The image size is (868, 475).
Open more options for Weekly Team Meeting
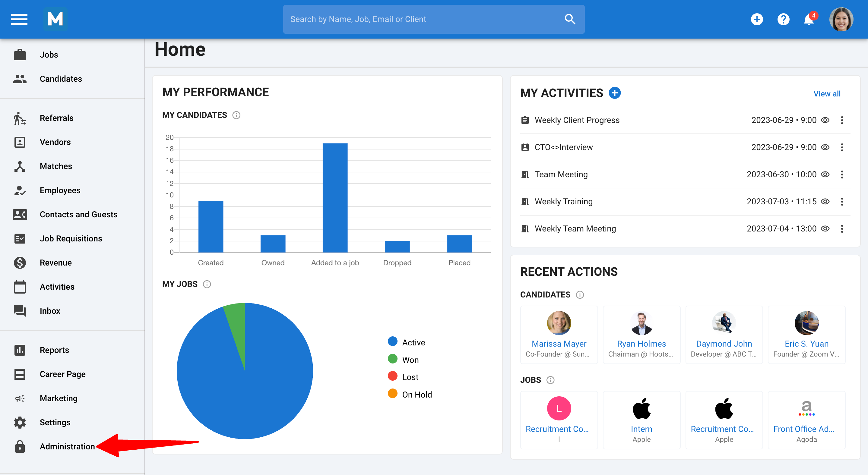tap(842, 228)
